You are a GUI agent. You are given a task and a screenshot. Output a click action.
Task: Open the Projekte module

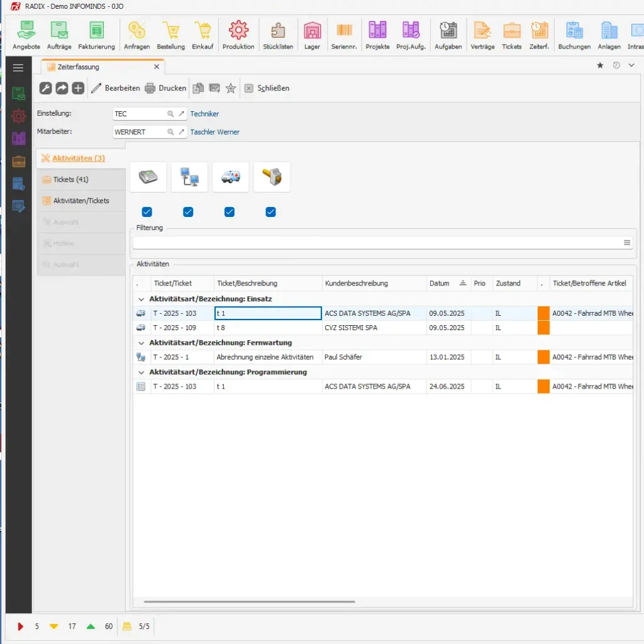(377, 35)
